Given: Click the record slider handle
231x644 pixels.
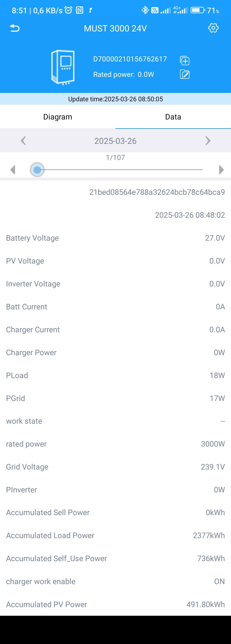Looking at the screenshot, I should 37,170.
